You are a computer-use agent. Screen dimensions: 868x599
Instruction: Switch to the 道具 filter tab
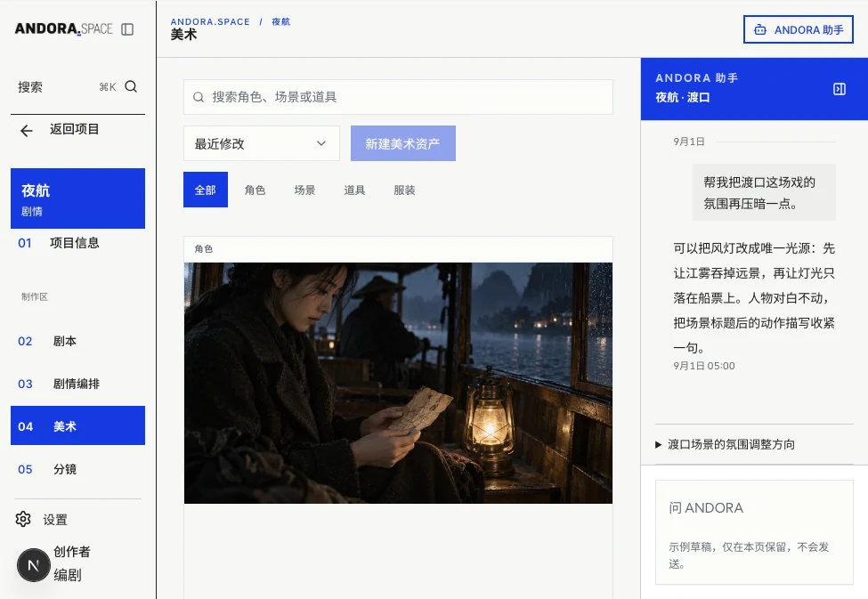(355, 190)
